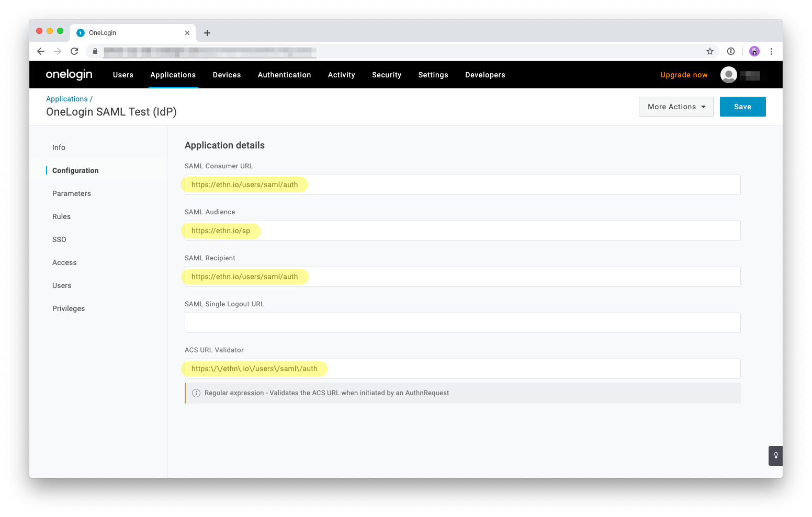The width and height of the screenshot is (812, 517).
Task: Focus the SAML Consumer URL field
Action: (x=463, y=185)
